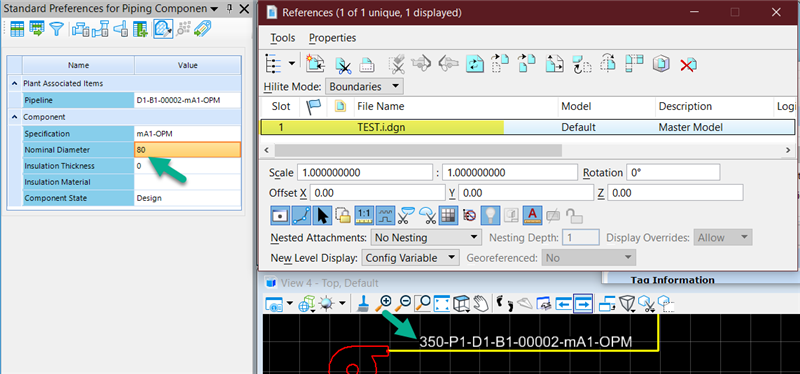The height and width of the screenshot is (374, 800).
Task: Click the table export arrow icon
Action: [x=37, y=29]
